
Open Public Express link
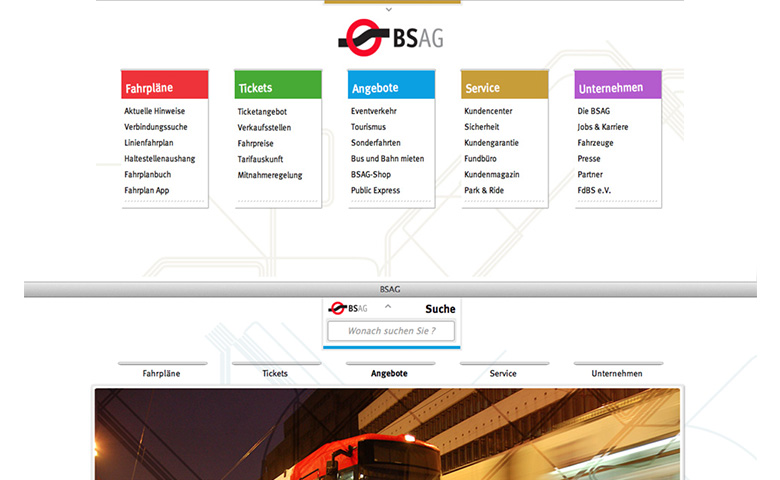coord(375,191)
